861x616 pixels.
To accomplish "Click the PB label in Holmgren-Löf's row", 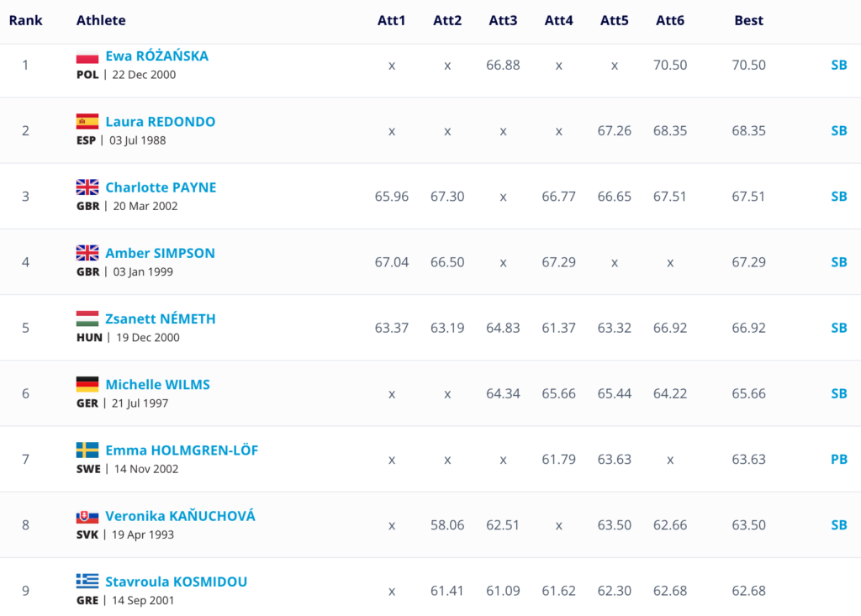I will [838, 459].
